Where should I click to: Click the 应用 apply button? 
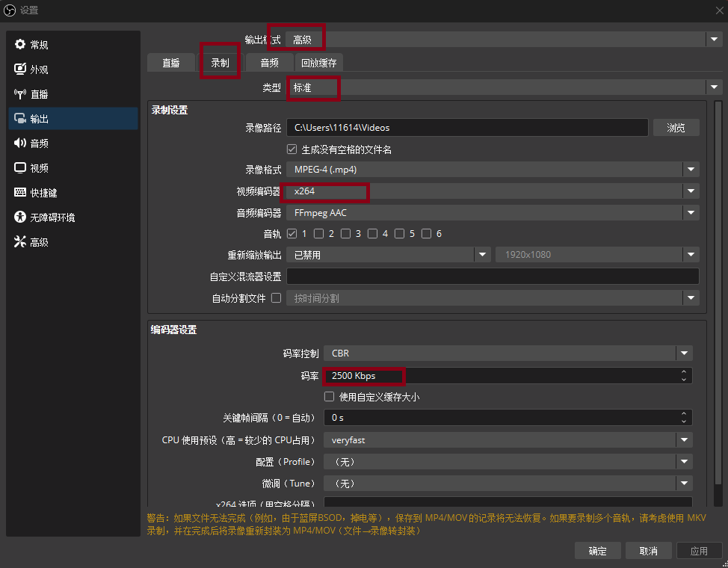tap(699, 551)
